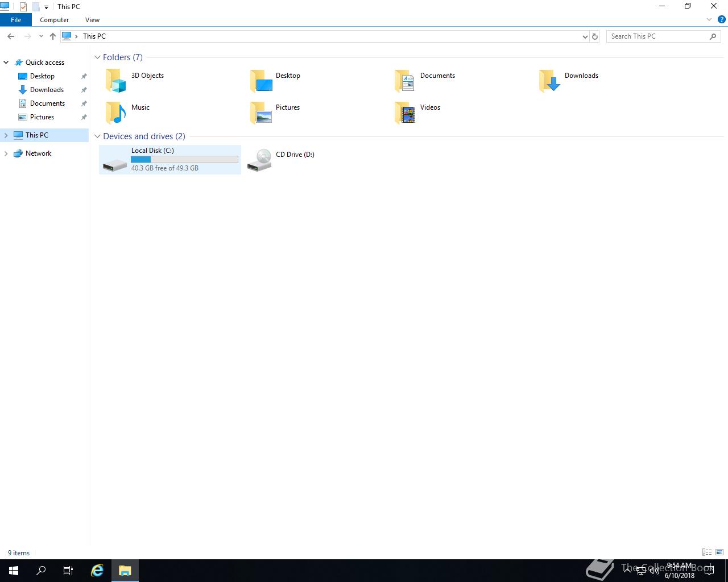Open the View ribbon tab
Viewport: 728px width, 582px height.
point(92,20)
